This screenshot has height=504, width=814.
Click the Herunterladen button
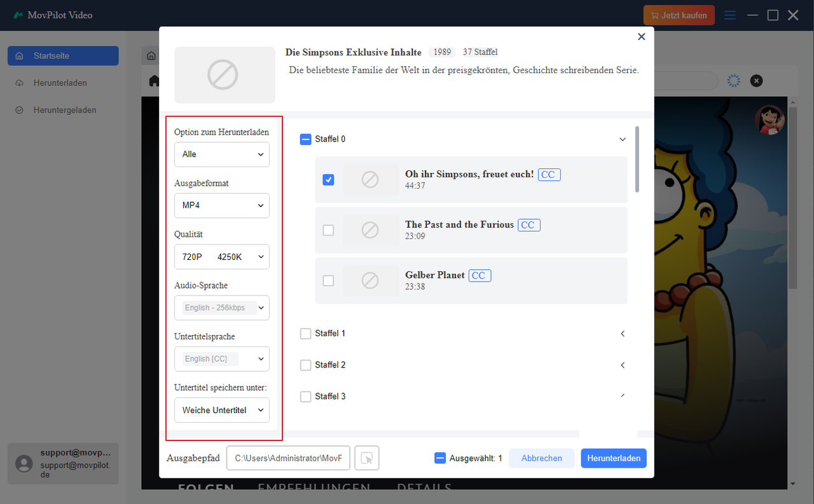click(x=613, y=458)
